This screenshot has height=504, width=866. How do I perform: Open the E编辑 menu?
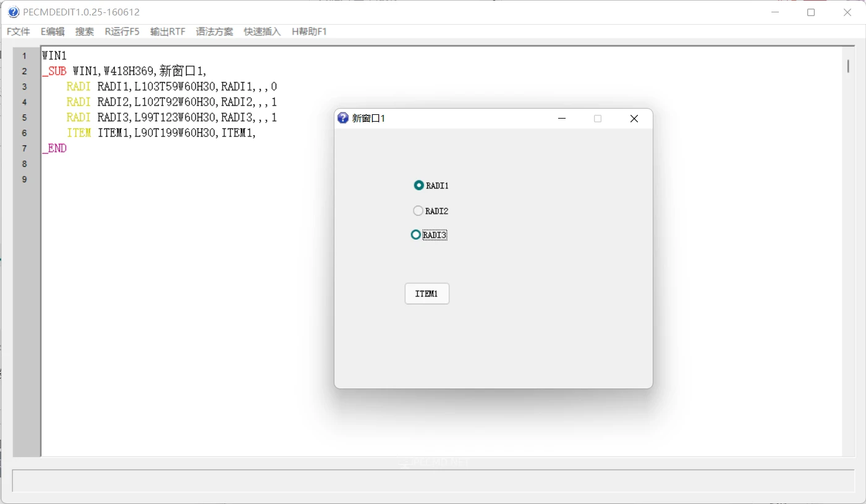click(53, 31)
